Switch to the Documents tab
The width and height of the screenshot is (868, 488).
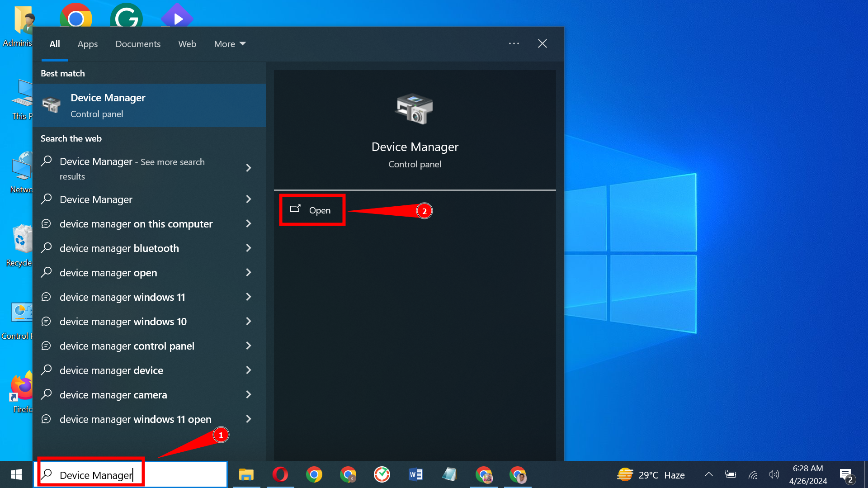[x=138, y=44]
